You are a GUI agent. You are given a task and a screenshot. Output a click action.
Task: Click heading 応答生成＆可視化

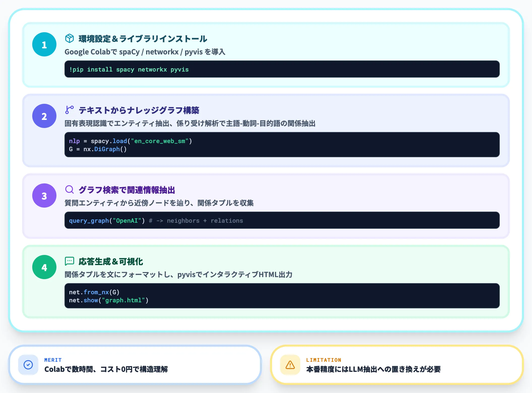click(x=111, y=261)
